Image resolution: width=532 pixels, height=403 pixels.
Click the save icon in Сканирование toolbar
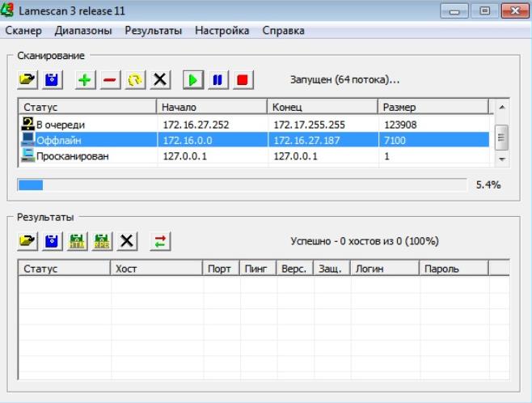53,80
